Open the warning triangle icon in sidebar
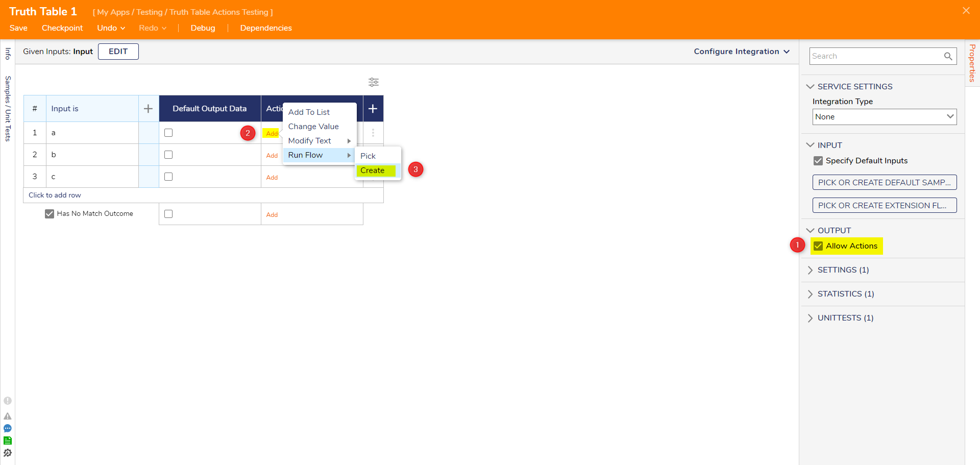Screen dimensions: 980x465 (x=8, y=416)
